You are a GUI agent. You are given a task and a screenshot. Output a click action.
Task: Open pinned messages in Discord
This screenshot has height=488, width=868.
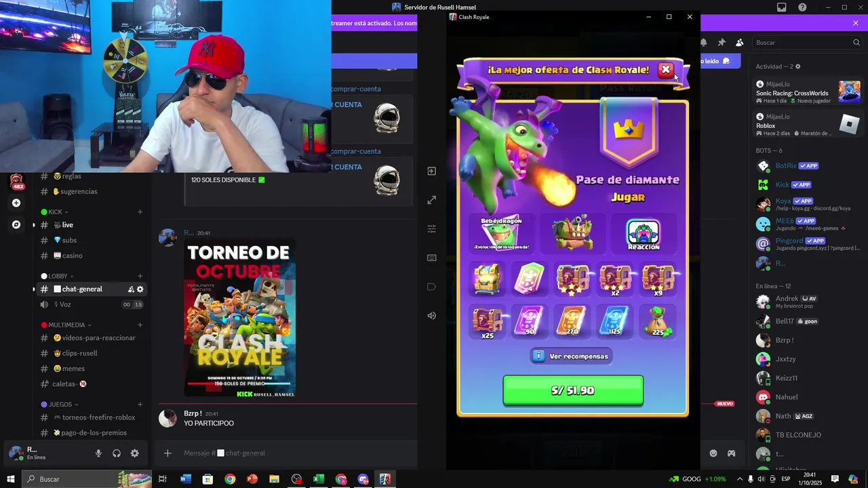(x=722, y=42)
